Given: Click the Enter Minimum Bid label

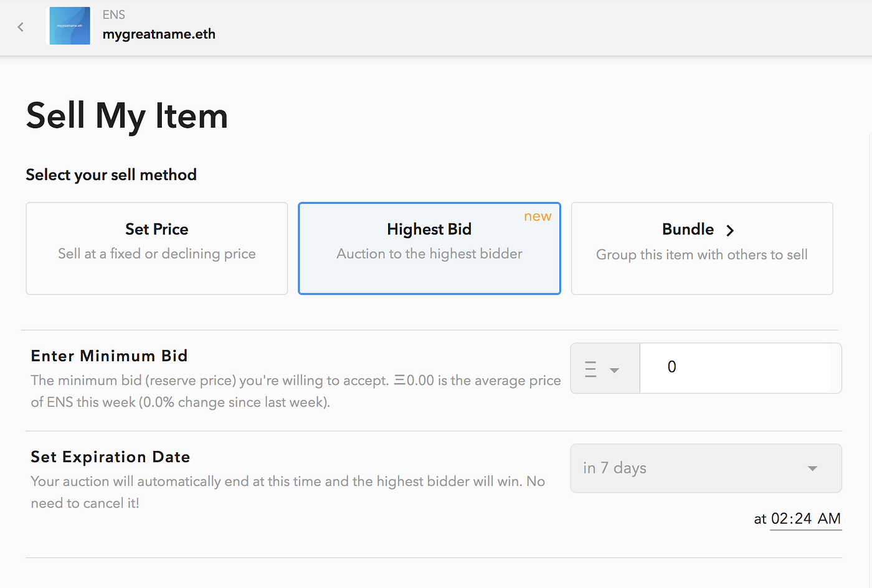Looking at the screenshot, I should point(109,356).
